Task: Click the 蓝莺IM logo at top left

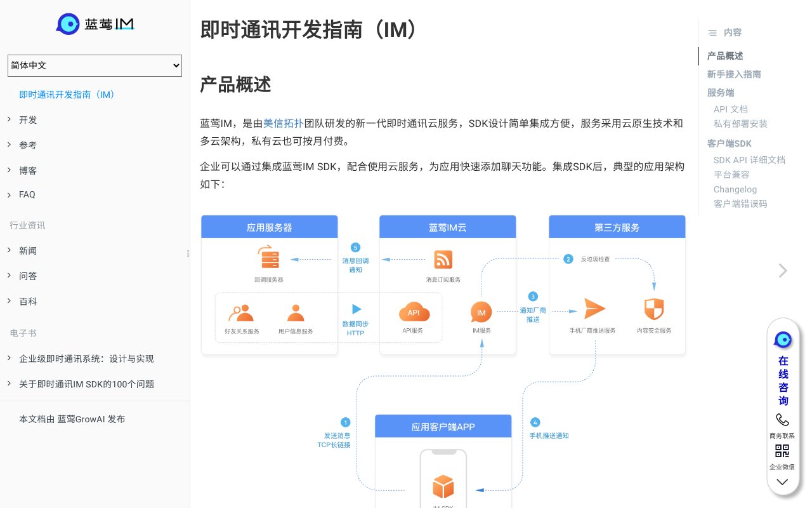Action: coord(95,23)
